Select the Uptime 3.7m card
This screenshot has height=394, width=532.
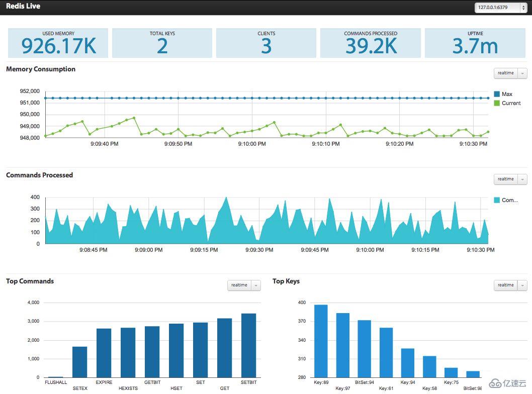(x=475, y=43)
